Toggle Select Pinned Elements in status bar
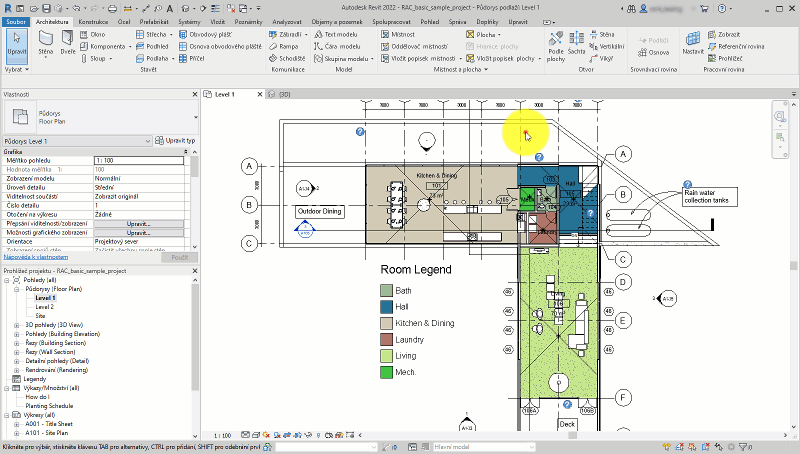 click(692, 447)
